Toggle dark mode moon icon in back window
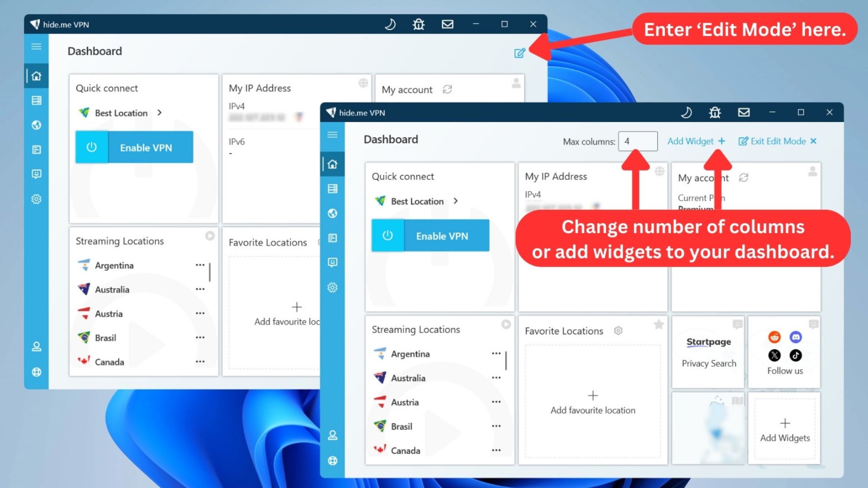The width and height of the screenshot is (868, 488). coord(390,24)
